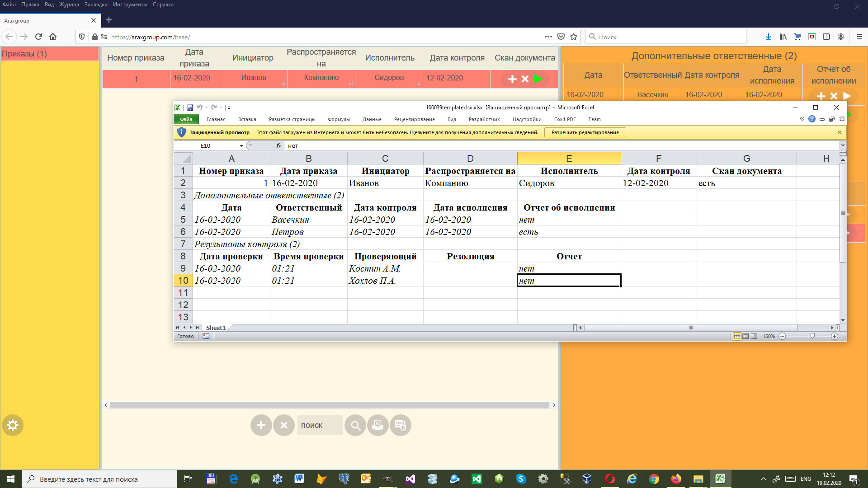This screenshot has height=488, width=868.
Task: Click the Excel zoom slider handle
Action: (812, 336)
